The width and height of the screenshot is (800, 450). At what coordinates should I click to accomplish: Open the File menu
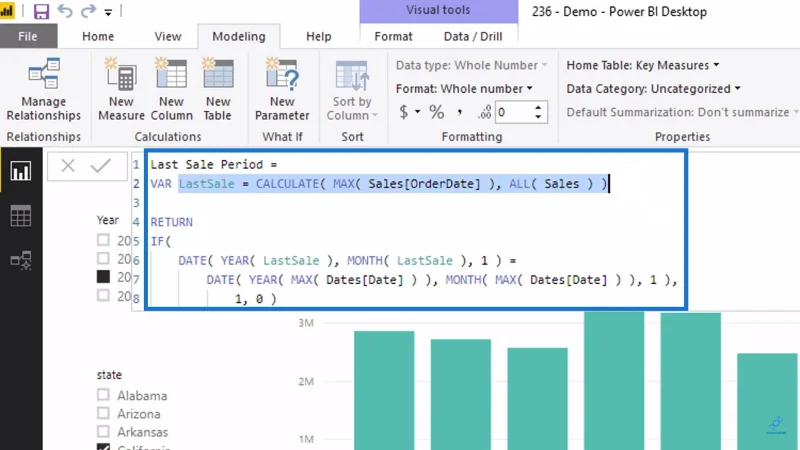pyautogui.click(x=28, y=36)
